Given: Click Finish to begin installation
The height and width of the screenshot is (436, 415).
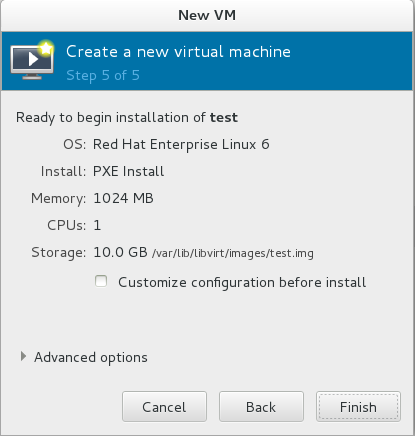Looking at the screenshot, I should pos(358,407).
